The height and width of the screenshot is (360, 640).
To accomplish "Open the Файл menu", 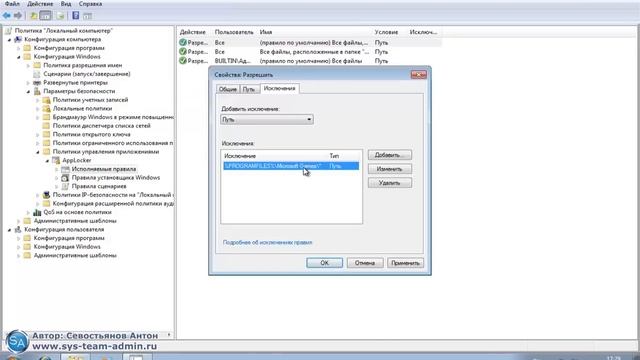I will pos(12,4).
